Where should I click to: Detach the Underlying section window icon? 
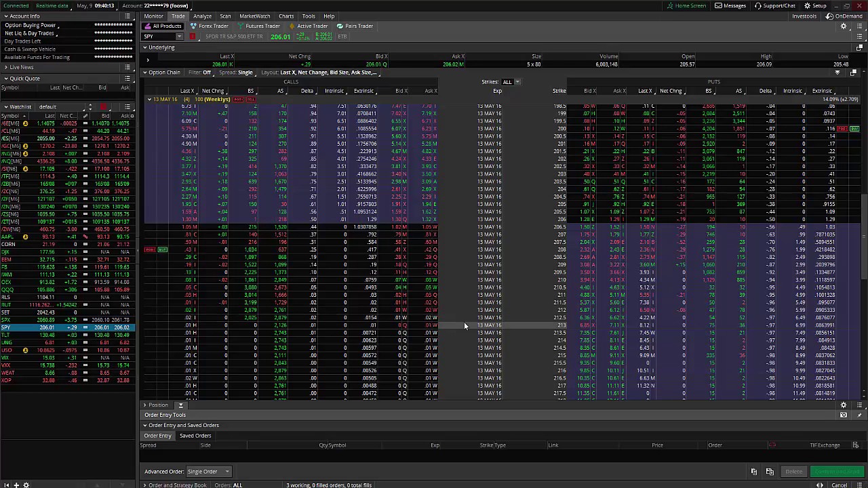click(x=859, y=47)
